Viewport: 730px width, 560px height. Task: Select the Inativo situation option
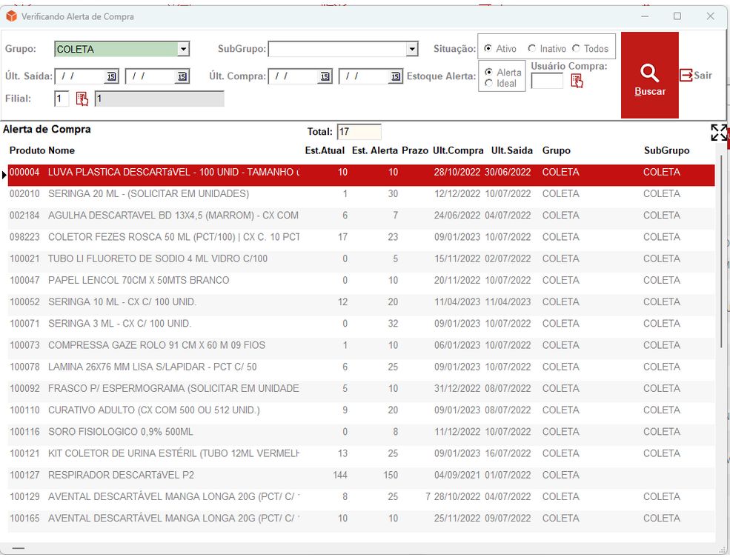532,49
